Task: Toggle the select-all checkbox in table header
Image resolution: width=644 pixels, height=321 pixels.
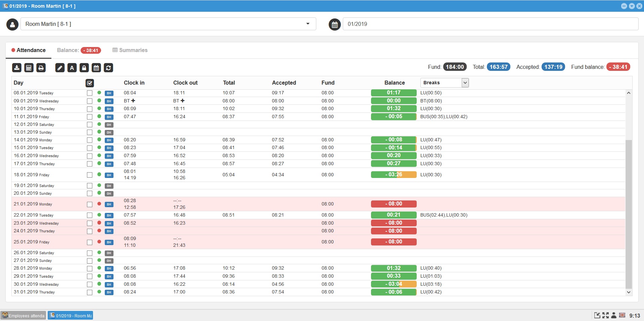Action: pyautogui.click(x=90, y=83)
